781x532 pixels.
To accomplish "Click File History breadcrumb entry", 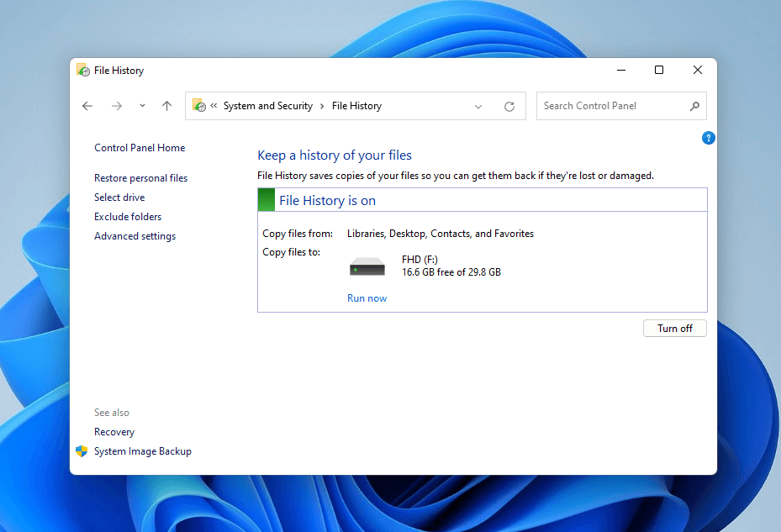I will coord(356,106).
